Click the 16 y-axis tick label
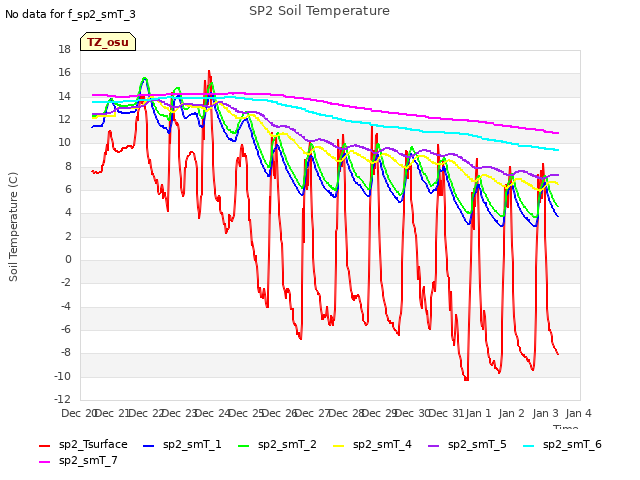Screen dimensions: 640x480 (x=64, y=73)
